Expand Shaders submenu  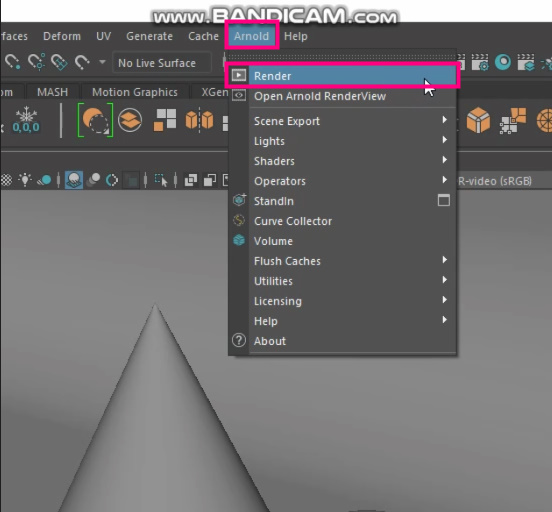click(x=342, y=161)
